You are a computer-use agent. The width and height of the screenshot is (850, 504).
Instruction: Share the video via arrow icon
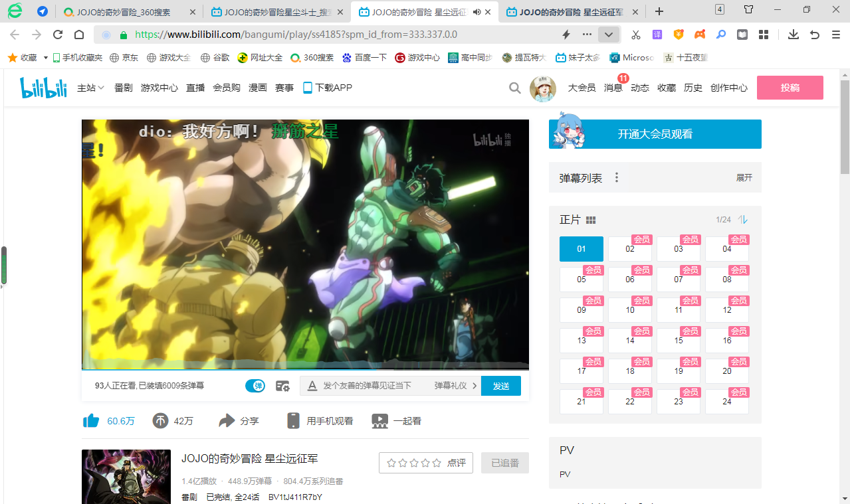pyautogui.click(x=227, y=420)
